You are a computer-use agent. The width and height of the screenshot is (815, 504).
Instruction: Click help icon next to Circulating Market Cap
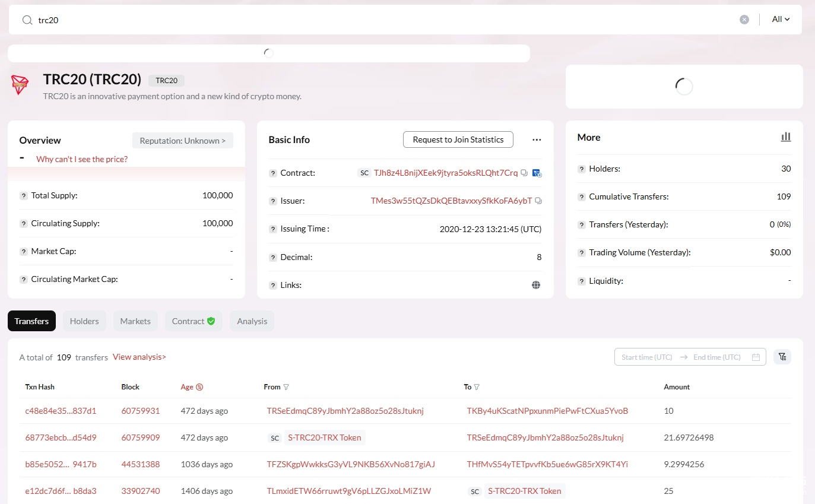24,280
